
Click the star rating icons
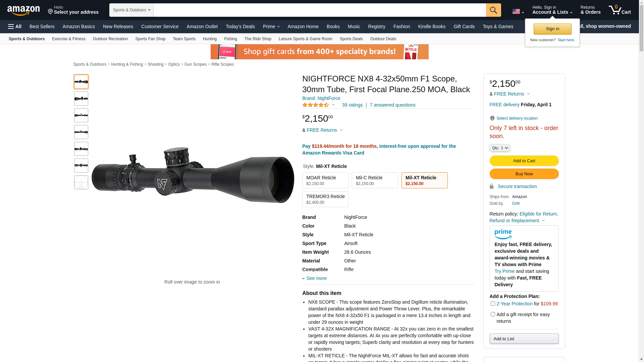click(316, 105)
